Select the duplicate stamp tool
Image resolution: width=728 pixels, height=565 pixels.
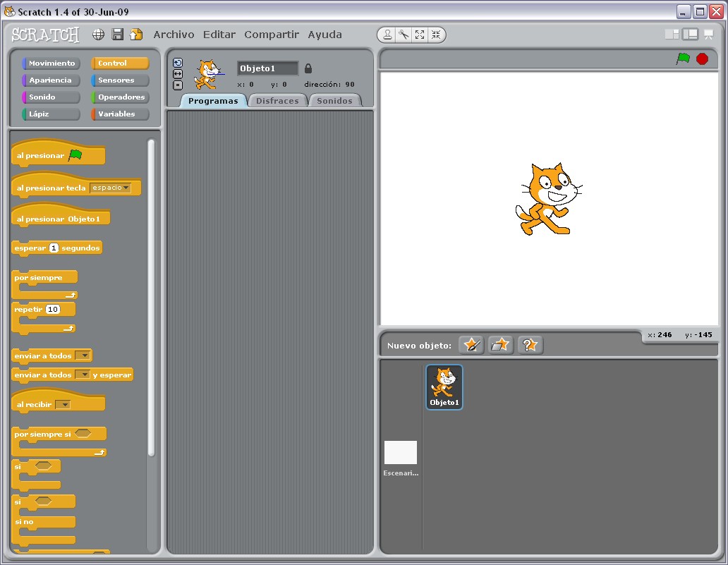388,35
